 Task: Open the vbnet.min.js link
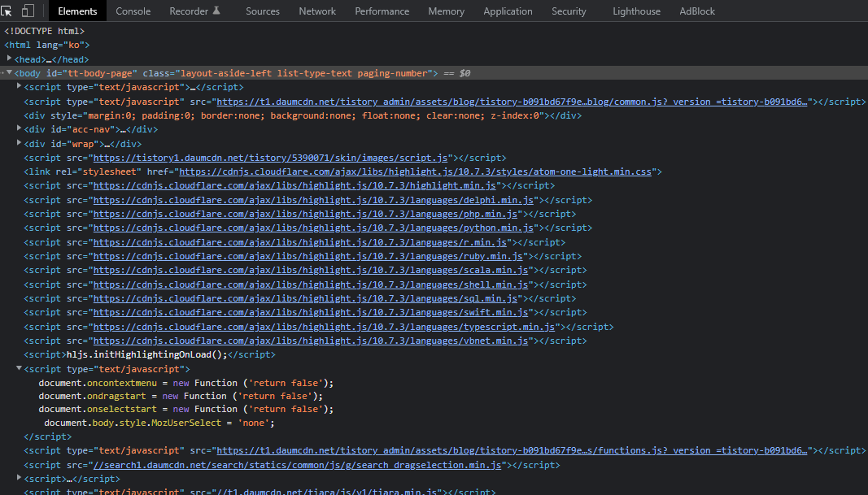point(311,341)
